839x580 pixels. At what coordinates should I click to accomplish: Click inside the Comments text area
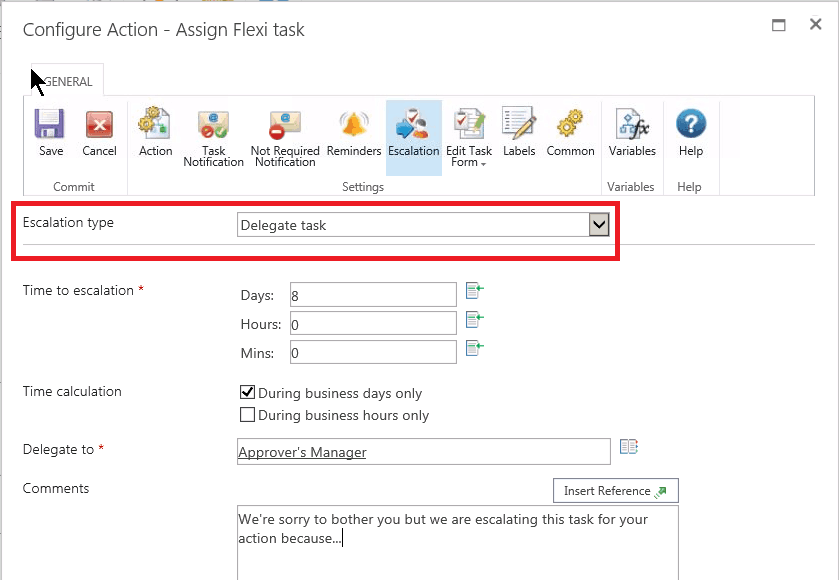point(457,543)
